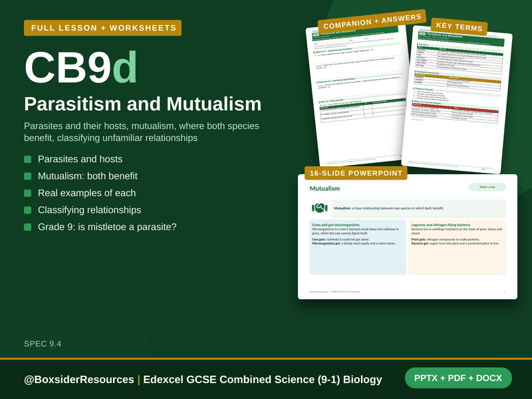532x399 pixels.
Task: Click the Parasitism and Mutualism title
Action: 143,104
